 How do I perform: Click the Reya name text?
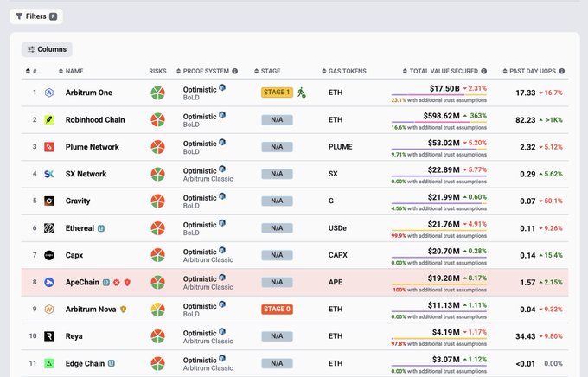(x=73, y=336)
